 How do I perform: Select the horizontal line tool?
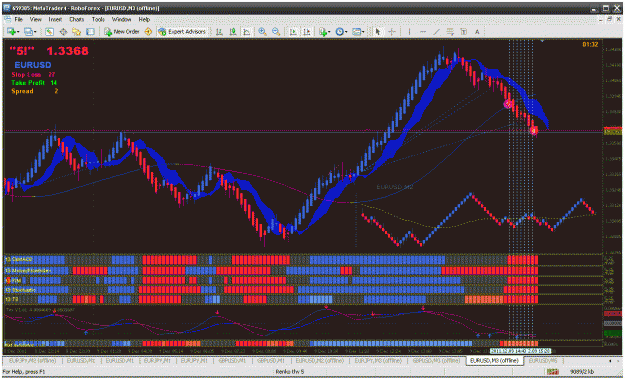(423, 32)
